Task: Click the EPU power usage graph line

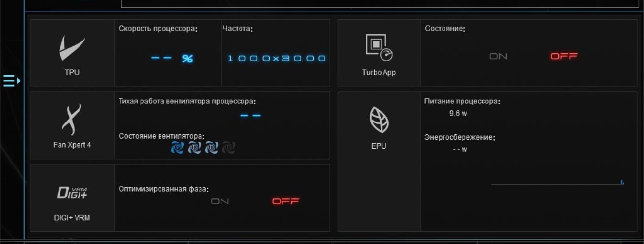Action: [x=557, y=183]
